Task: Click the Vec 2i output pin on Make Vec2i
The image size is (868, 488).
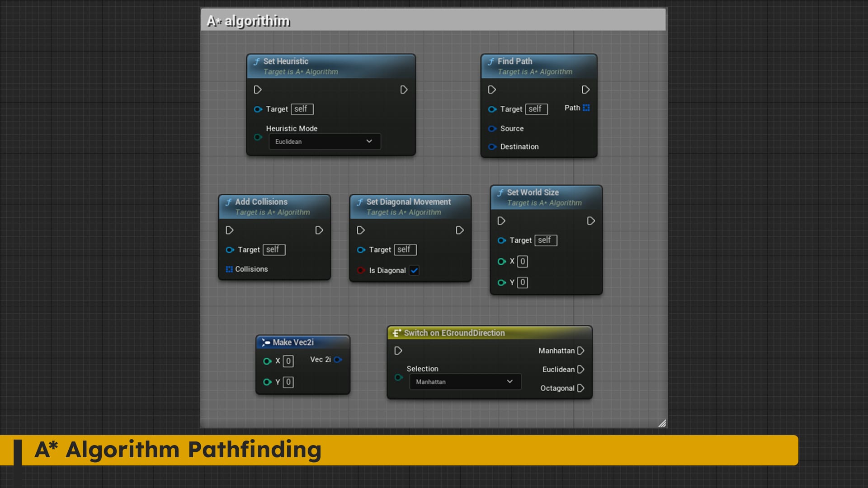Action: [x=338, y=360]
